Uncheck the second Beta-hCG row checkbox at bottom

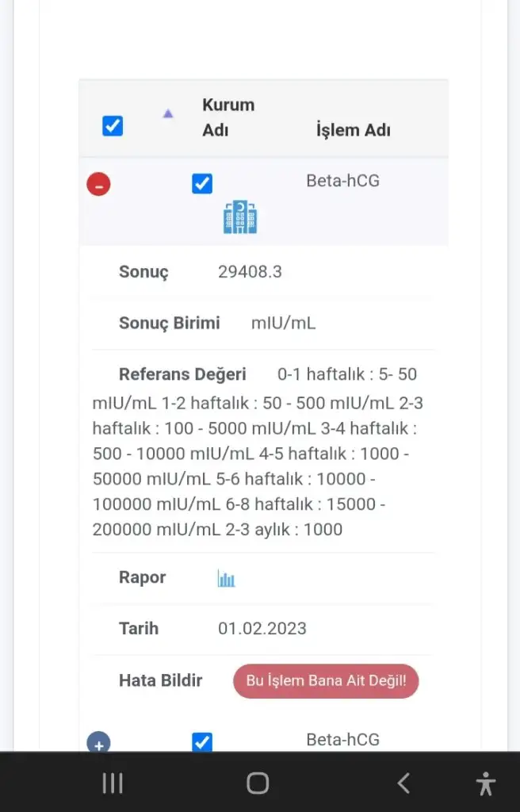click(x=202, y=741)
